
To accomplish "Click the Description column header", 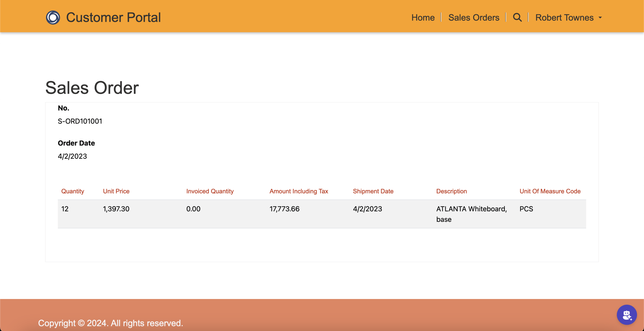I will pyautogui.click(x=451, y=191).
